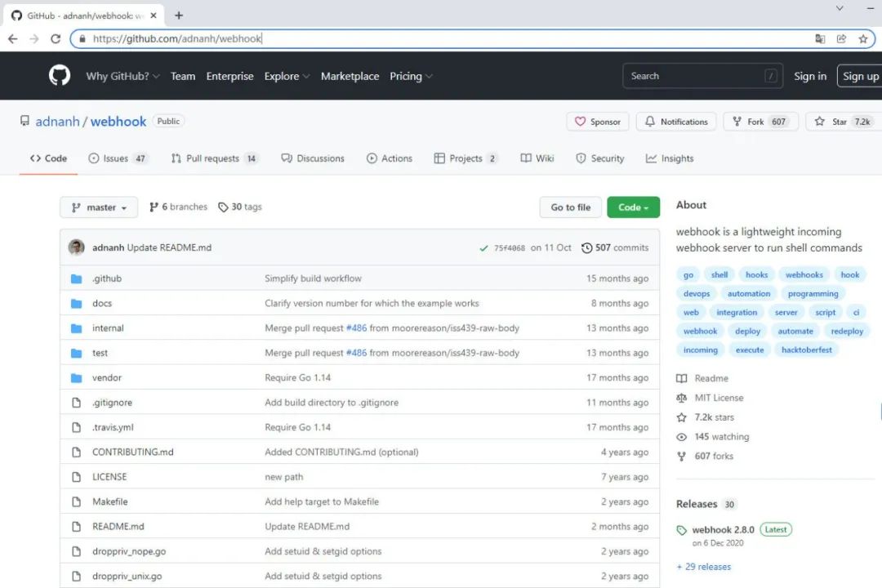Switch to the Insights tab
882x588 pixels.
pos(670,158)
